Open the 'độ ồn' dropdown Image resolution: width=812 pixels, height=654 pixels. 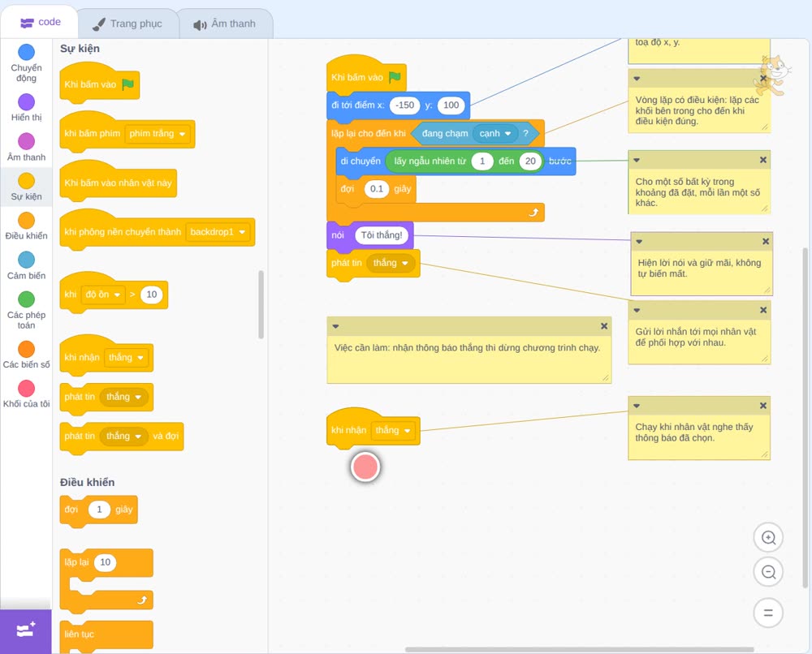tap(102, 295)
